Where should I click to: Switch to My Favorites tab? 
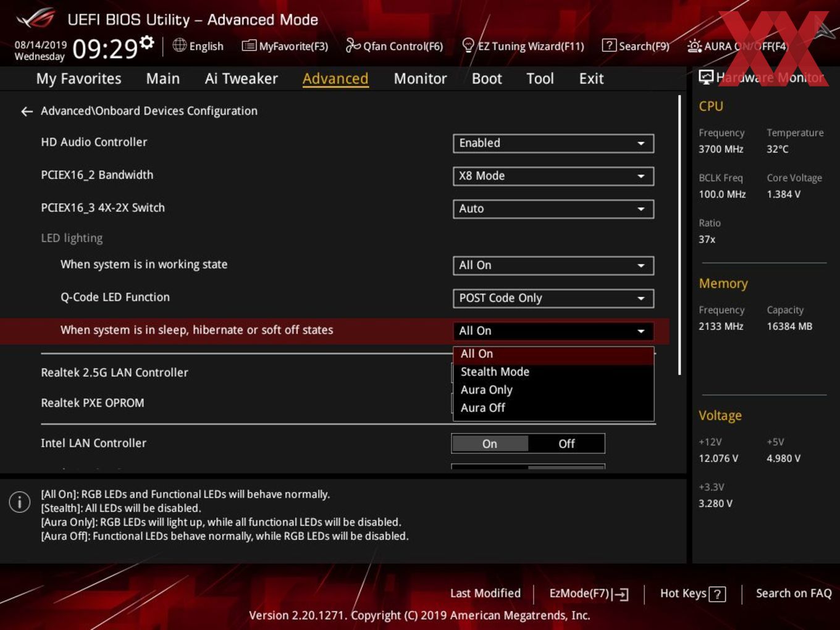[x=78, y=78]
